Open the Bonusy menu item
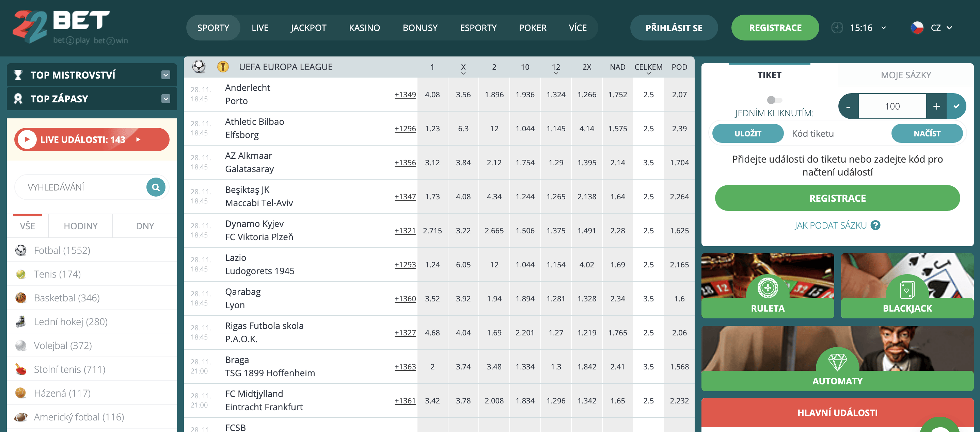 pos(420,28)
